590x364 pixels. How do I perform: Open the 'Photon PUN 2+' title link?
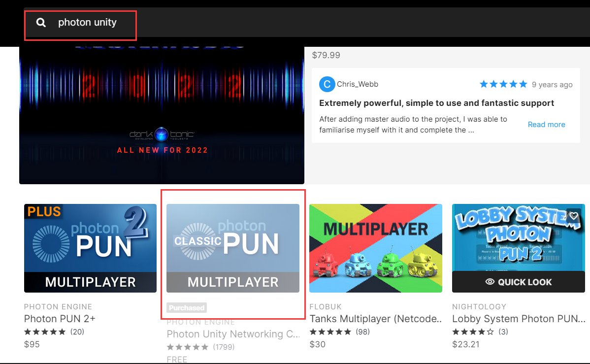(60, 319)
